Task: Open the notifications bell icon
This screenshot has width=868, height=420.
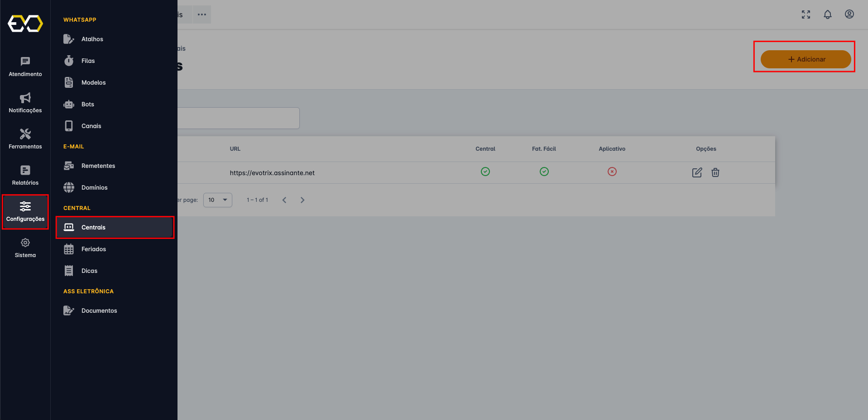Action: [x=827, y=14]
